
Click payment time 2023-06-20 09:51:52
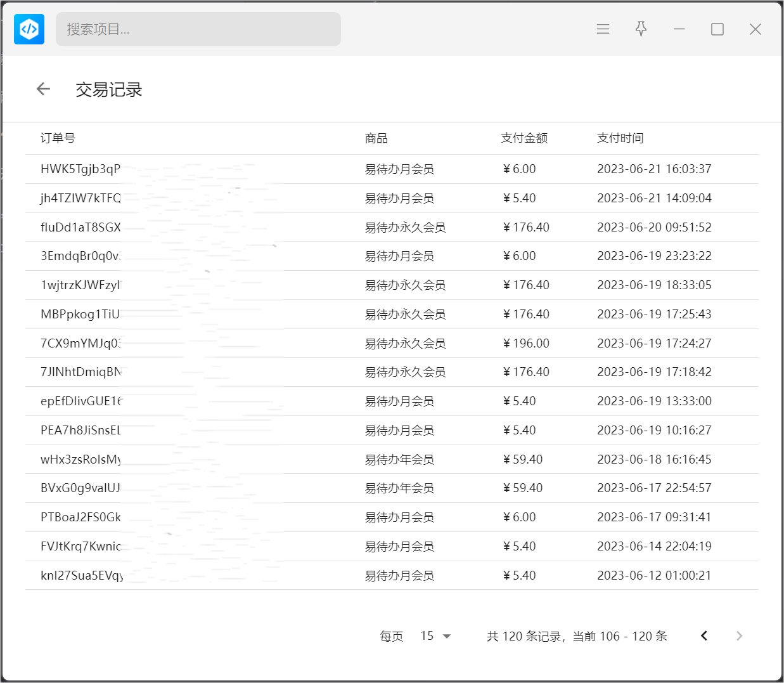(654, 227)
